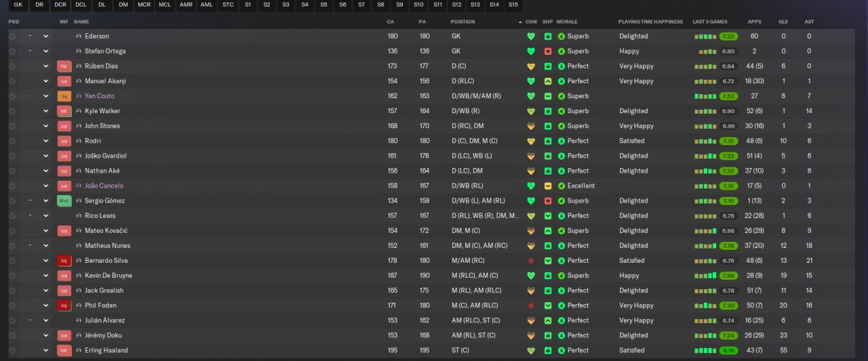The height and width of the screenshot is (361, 868).
Task: Click Phil Foden's red Inj badge
Action: pos(64,305)
